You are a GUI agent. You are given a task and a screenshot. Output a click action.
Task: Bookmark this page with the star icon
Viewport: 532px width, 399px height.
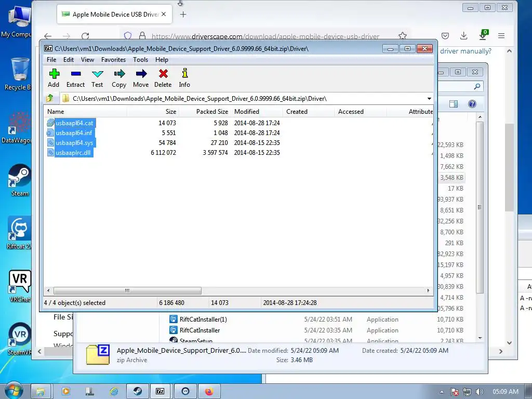point(403,36)
